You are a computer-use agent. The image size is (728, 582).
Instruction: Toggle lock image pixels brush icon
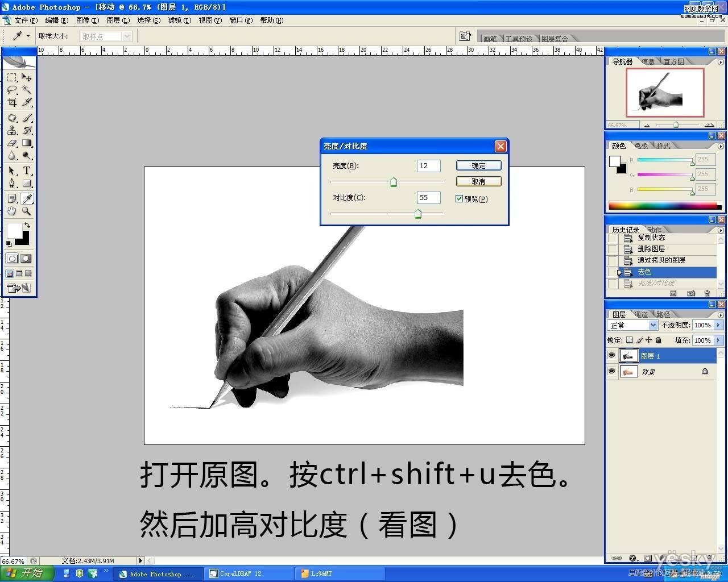(639, 340)
